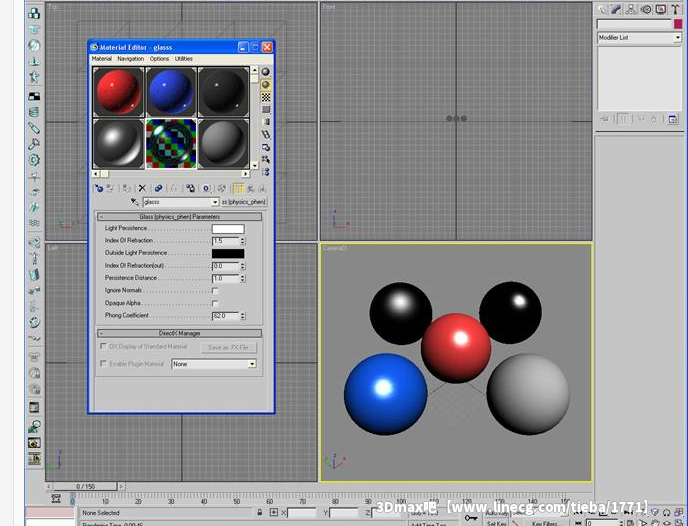Click the Key Filters button
Screen dimensions: 688x526
tap(545, 523)
